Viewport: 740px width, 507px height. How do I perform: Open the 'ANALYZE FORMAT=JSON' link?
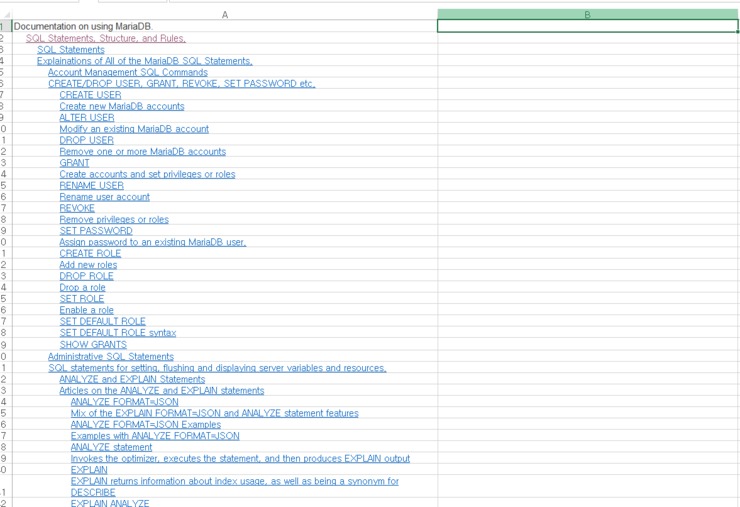[x=125, y=402]
